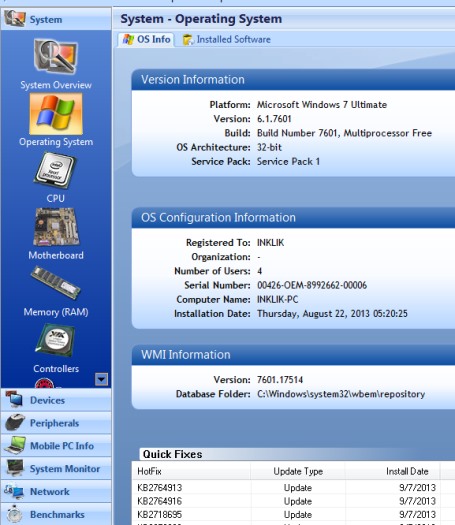Switch to the OS Info tab
Screen dimensions: 455x525
click(x=146, y=40)
